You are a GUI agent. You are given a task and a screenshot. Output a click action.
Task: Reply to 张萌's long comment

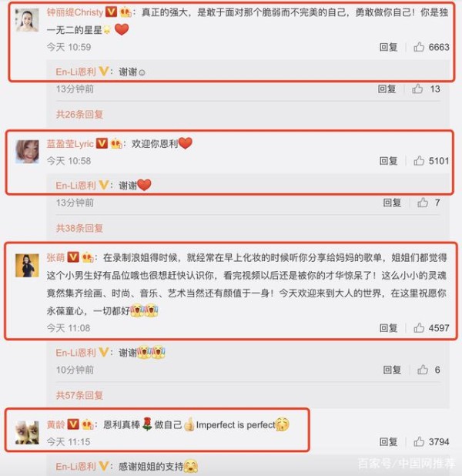click(389, 328)
